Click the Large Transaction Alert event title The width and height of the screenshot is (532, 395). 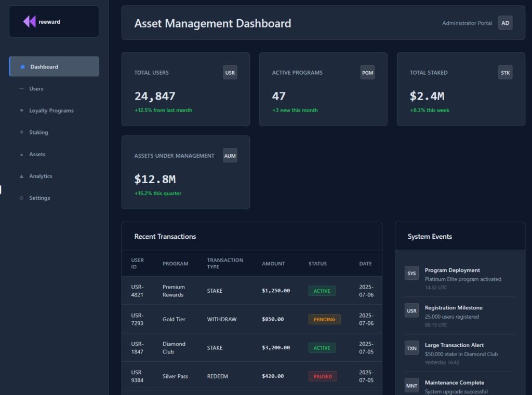click(454, 345)
